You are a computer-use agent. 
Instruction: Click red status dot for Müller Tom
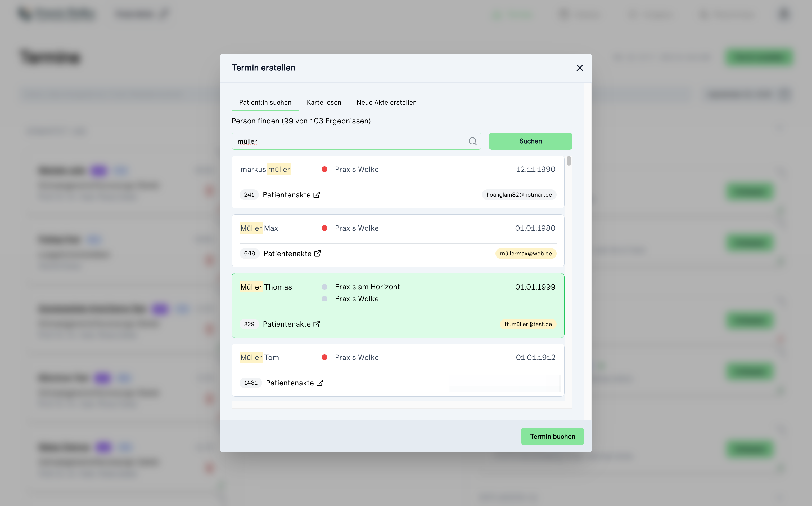[324, 357]
